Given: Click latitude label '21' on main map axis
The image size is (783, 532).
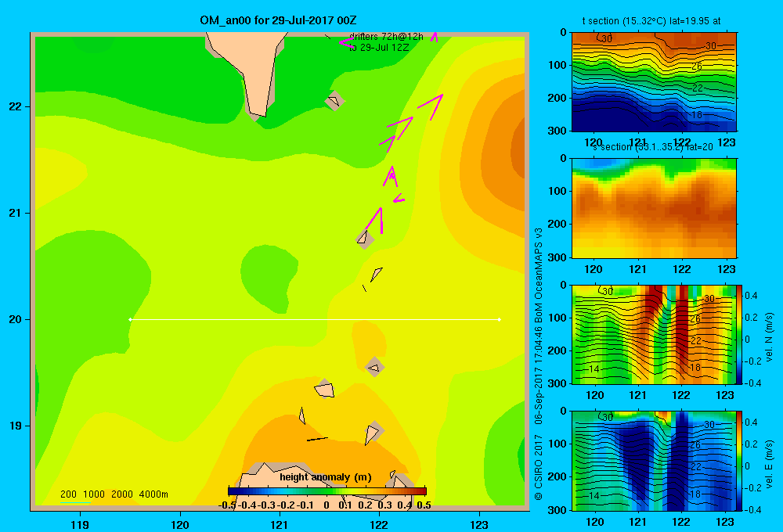Looking at the screenshot, I should [x=16, y=213].
